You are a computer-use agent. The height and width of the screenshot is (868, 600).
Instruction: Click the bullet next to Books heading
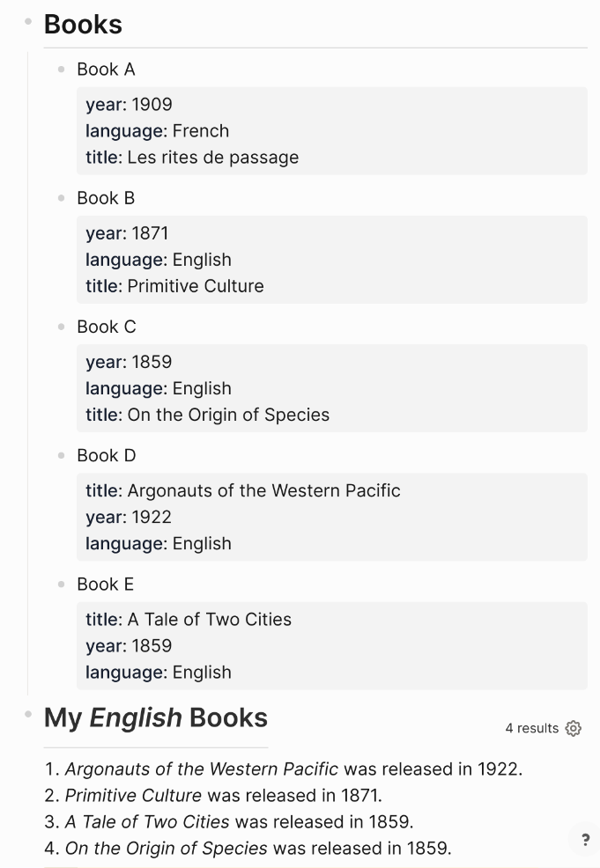(x=28, y=21)
